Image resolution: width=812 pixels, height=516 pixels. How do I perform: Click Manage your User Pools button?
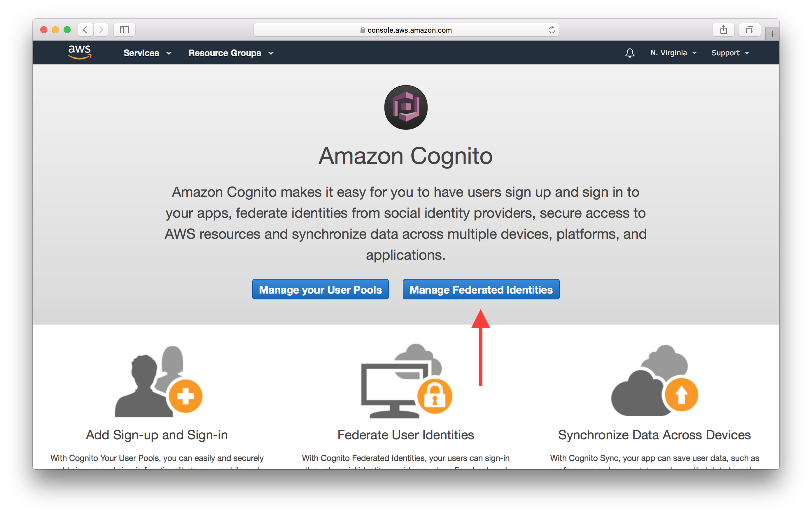click(x=320, y=290)
